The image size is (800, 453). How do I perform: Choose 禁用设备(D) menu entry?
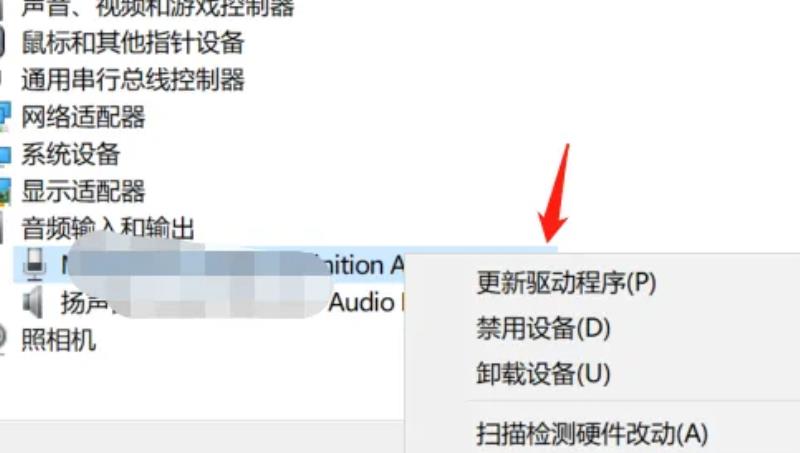click(543, 328)
